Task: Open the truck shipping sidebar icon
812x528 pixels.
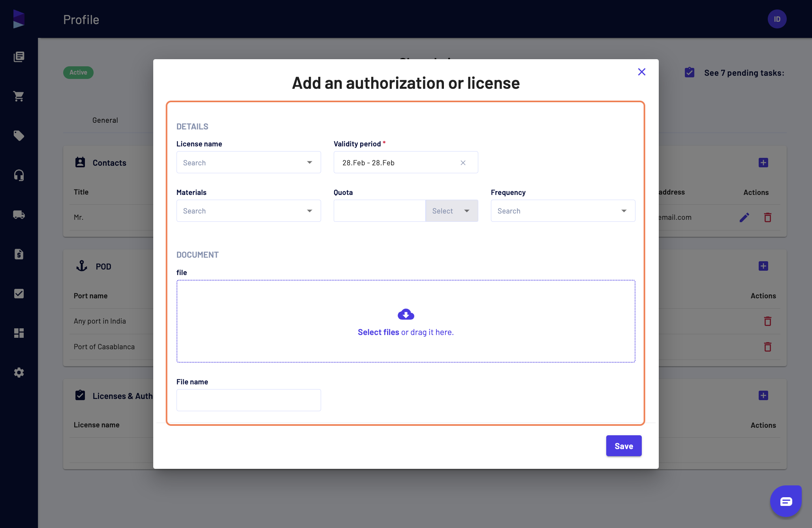Action: [x=19, y=215]
